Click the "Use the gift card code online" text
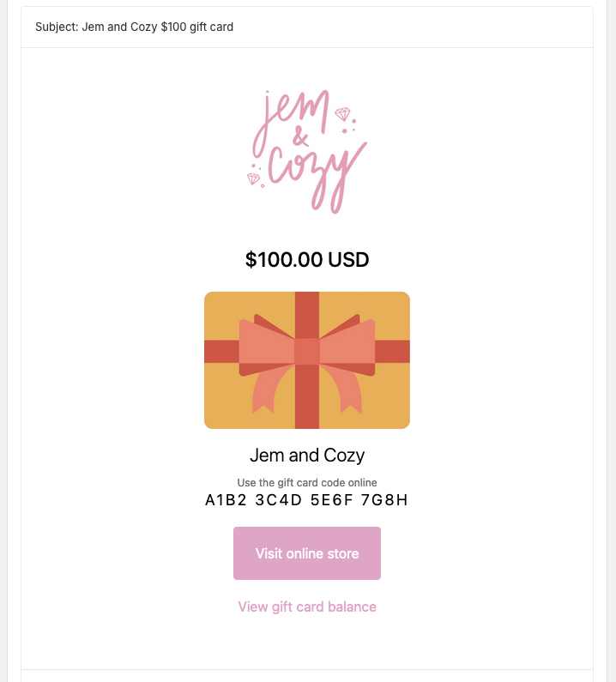The width and height of the screenshot is (616, 682). [307, 483]
